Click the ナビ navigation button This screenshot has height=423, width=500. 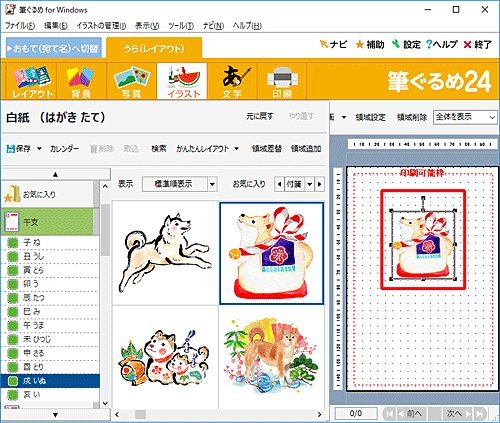(333, 44)
